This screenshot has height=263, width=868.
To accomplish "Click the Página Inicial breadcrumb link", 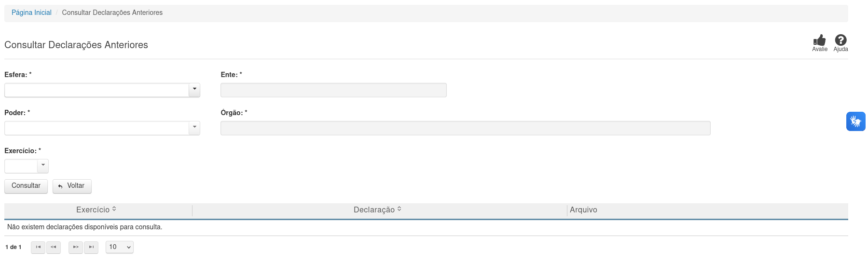I will [x=31, y=13].
